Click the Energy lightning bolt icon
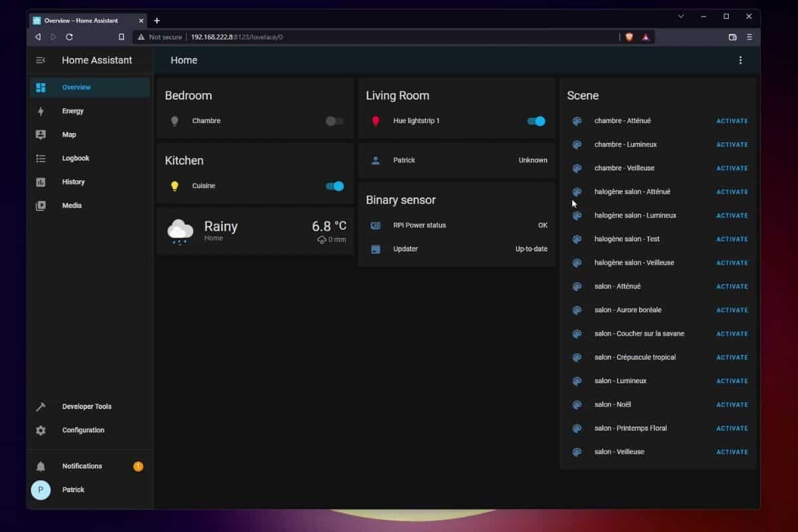 [x=41, y=111]
